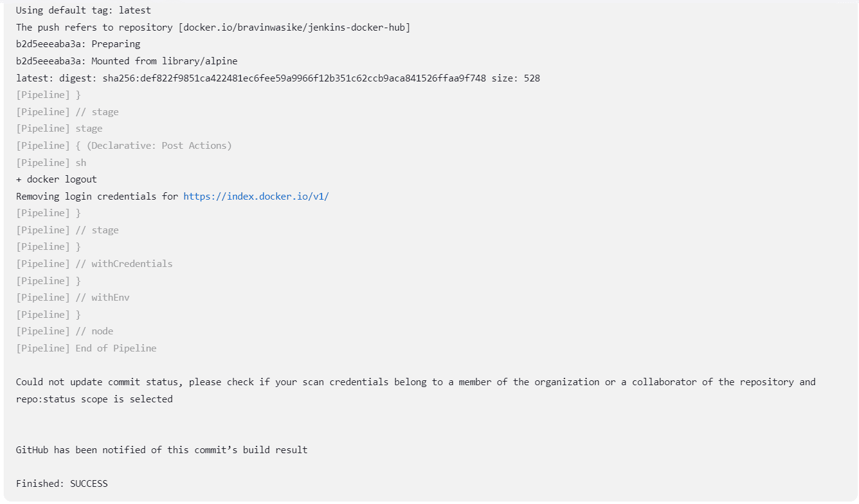Click the 'End of Pipeline' line
The width and height of the screenshot is (859, 504).
coord(86,348)
